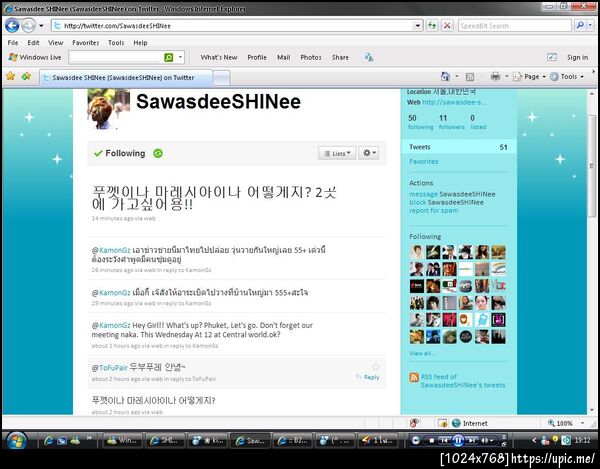Click View all under Following avatars

(422, 353)
